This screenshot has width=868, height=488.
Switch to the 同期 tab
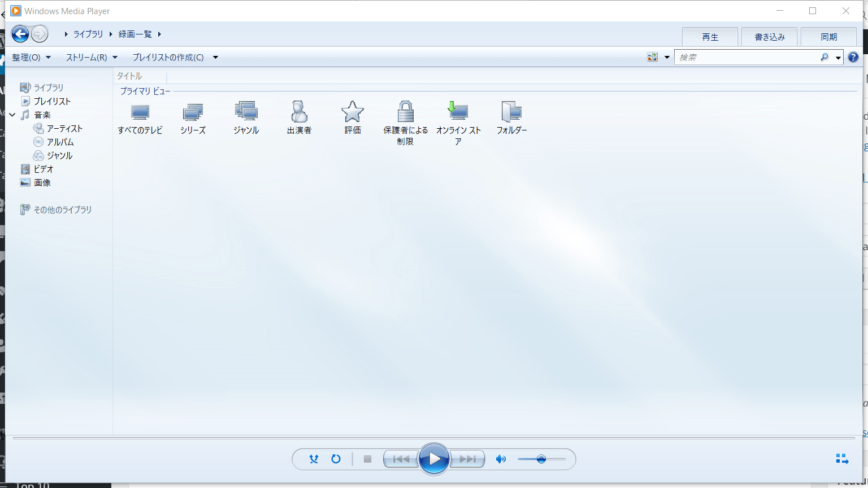click(829, 37)
